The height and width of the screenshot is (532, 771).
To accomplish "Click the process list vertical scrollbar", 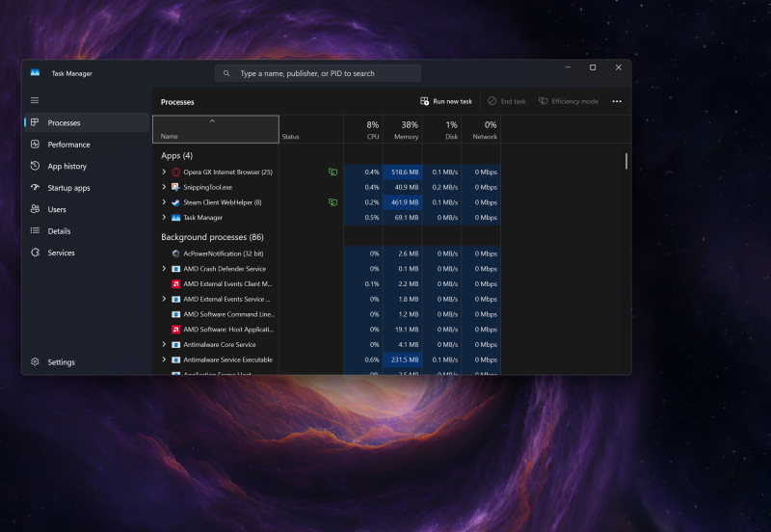I will 626,162.
